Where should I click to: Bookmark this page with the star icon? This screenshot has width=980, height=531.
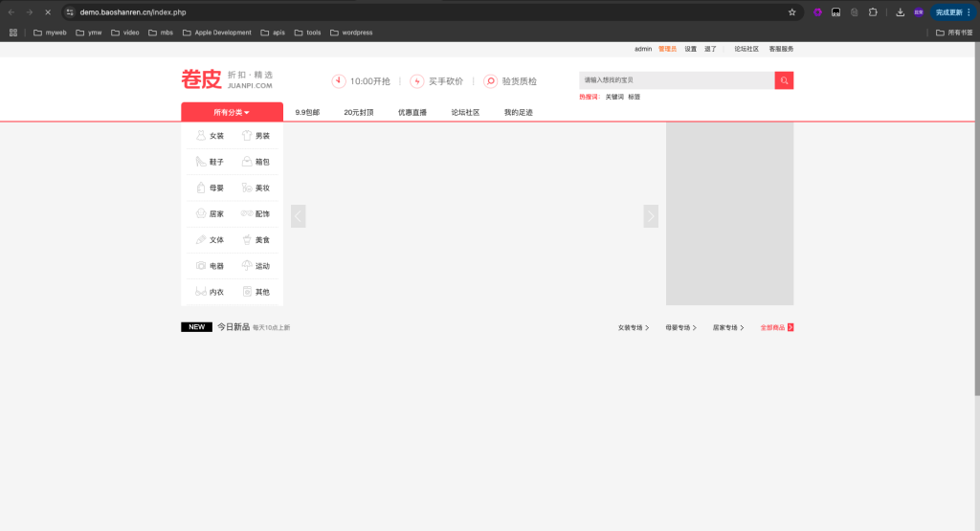(791, 11)
